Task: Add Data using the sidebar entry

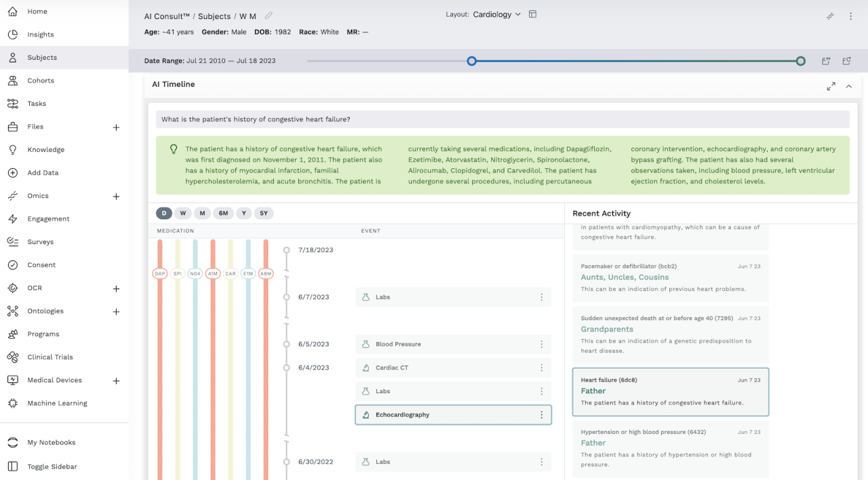Action: (43, 172)
